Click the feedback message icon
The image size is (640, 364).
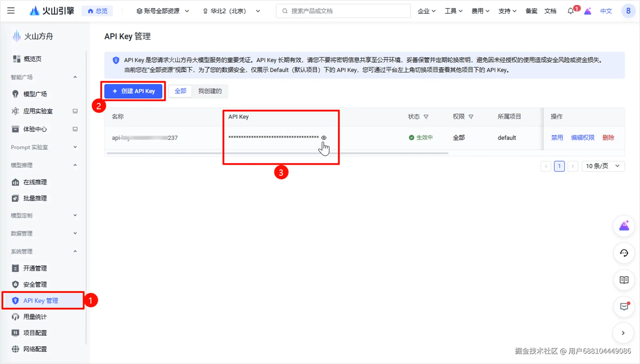point(624,307)
